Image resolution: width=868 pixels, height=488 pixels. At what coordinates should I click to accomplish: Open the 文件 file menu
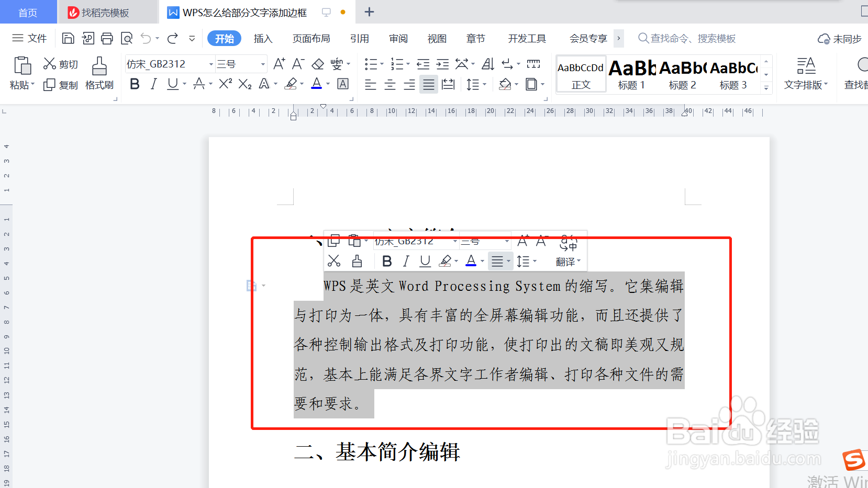pyautogui.click(x=29, y=38)
